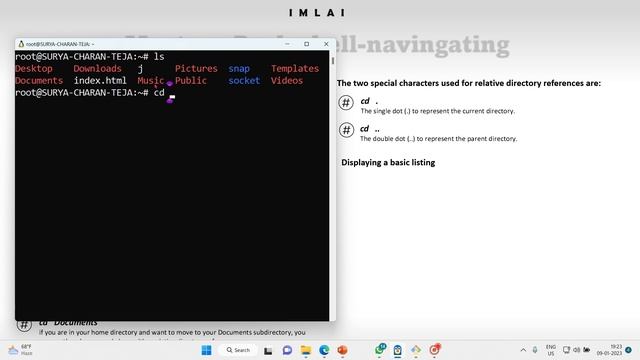
Task: Click the terminal vertical scrollbar thumb
Action: (x=333, y=61)
